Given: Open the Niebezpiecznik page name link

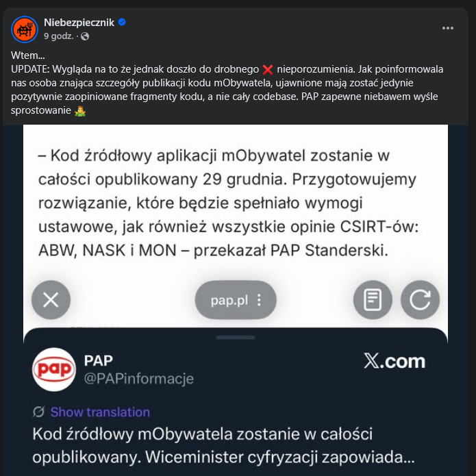Looking at the screenshot, I should click(x=79, y=23).
